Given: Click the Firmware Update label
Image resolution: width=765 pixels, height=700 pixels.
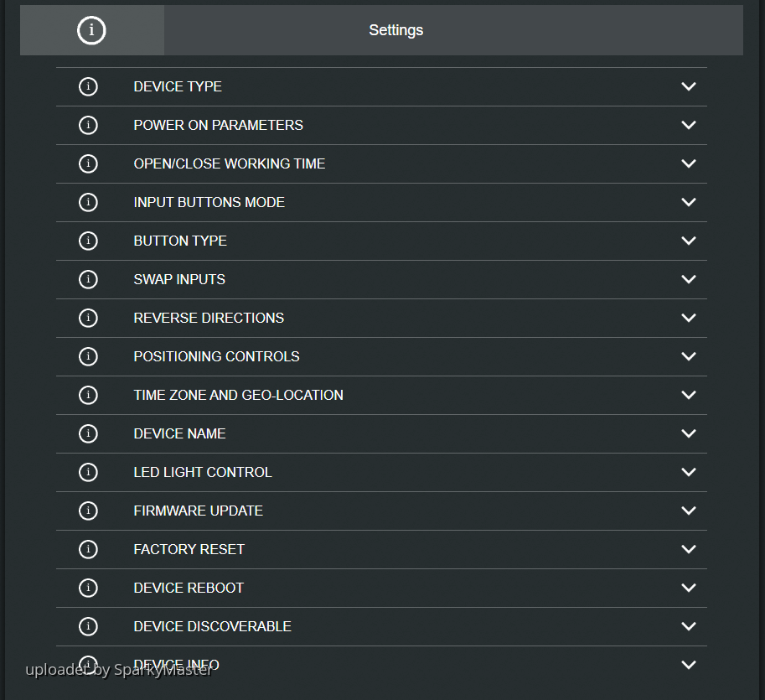Looking at the screenshot, I should tap(198, 511).
